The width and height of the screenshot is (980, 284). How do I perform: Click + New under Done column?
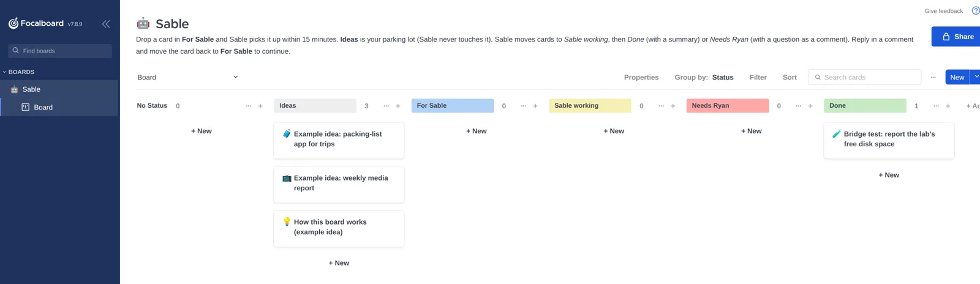coord(889,175)
